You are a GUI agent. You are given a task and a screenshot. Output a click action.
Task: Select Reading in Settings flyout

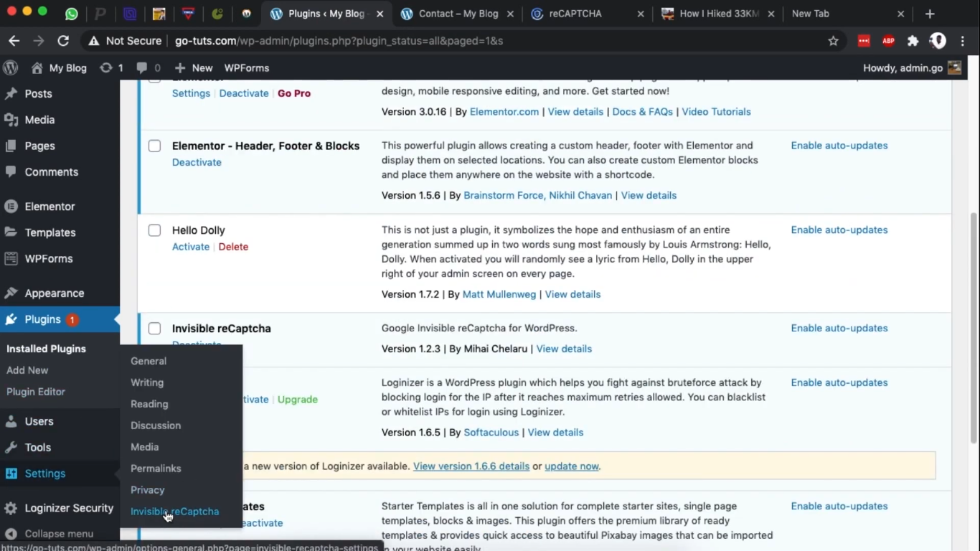coord(149,404)
